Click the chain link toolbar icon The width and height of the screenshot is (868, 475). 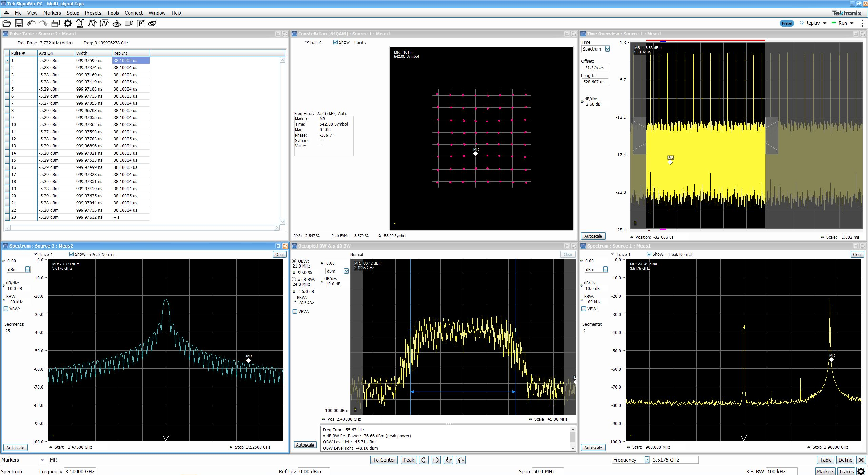pyautogui.click(x=153, y=23)
